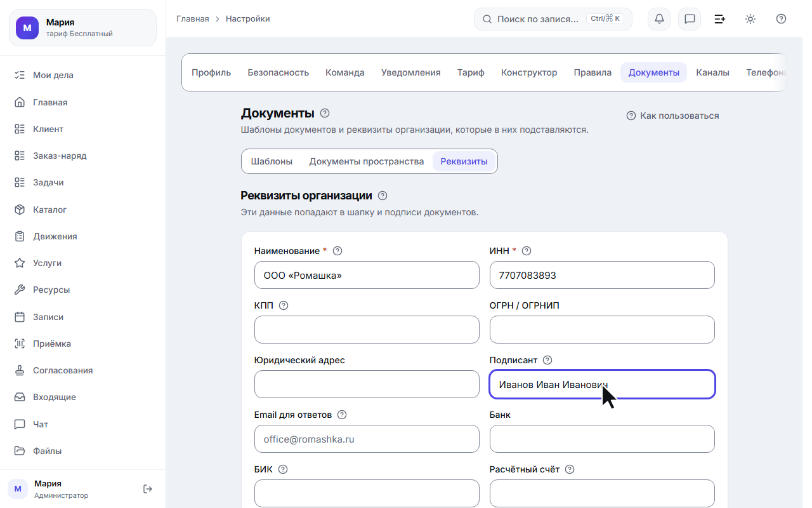
Task: Click Настройки breadcrumb
Action: coord(248,19)
